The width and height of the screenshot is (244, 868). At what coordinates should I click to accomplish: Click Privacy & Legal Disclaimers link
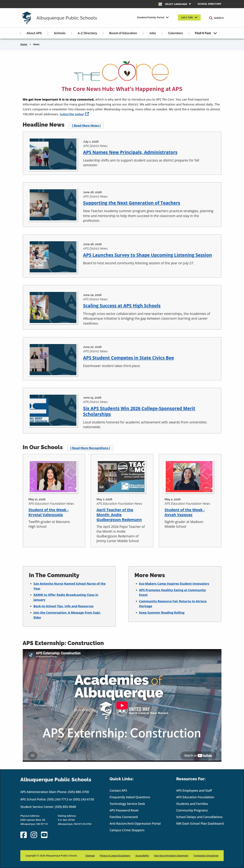click(115, 855)
